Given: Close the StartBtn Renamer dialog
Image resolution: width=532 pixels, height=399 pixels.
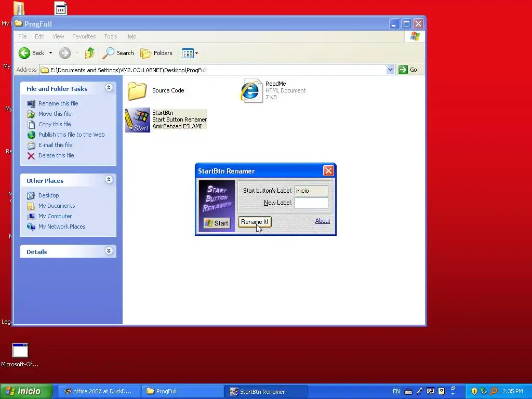Looking at the screenshot, I should click(328, 170).
